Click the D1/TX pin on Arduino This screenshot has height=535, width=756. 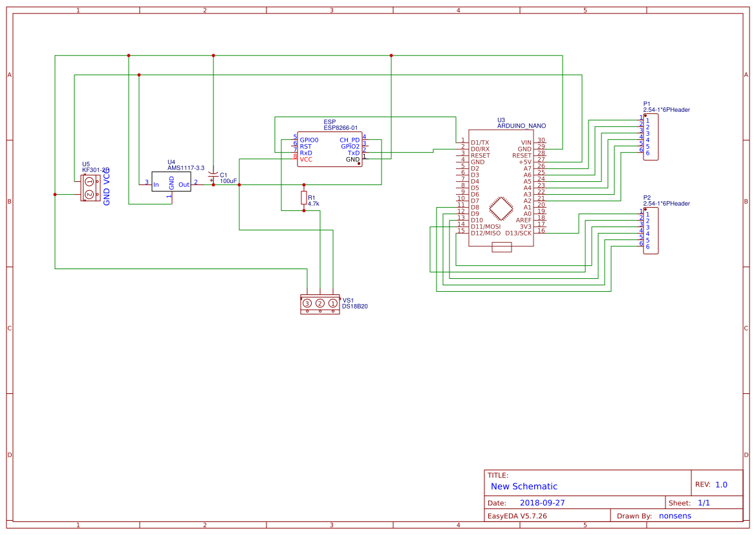(480, 143)
